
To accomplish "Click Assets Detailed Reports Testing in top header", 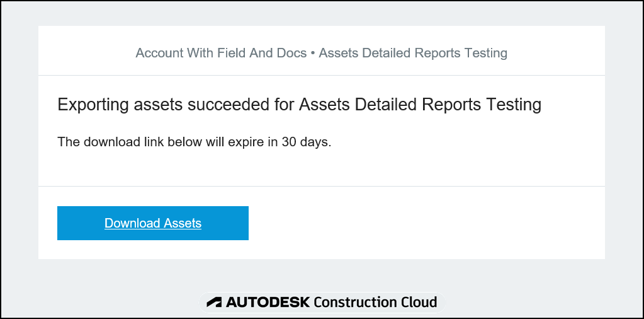I will 413,53.
